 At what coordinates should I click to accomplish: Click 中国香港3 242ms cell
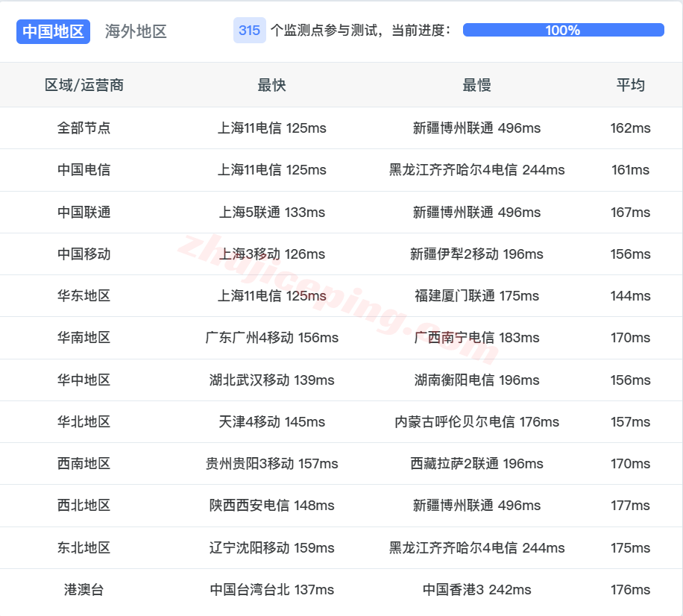pyautogui.click(x=476, y=589)
